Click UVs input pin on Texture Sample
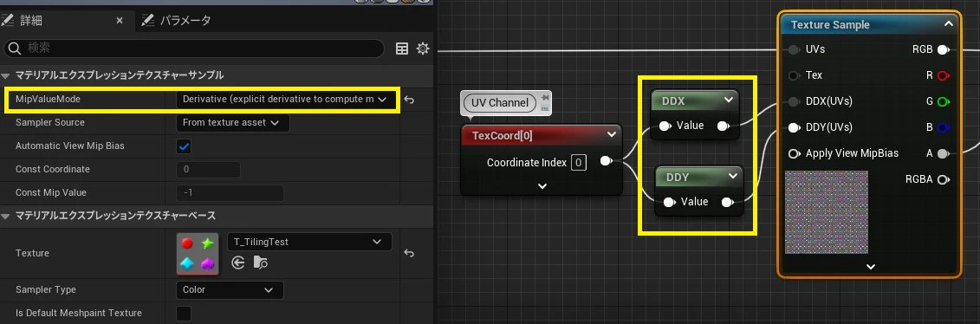This screenshot has height=324, width=980. click(795, 49)
